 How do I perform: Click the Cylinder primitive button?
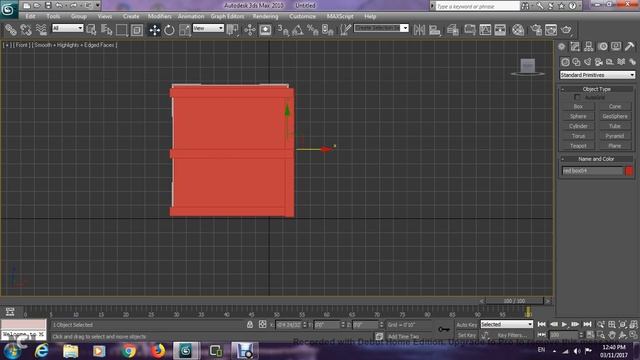coord(578,126)
